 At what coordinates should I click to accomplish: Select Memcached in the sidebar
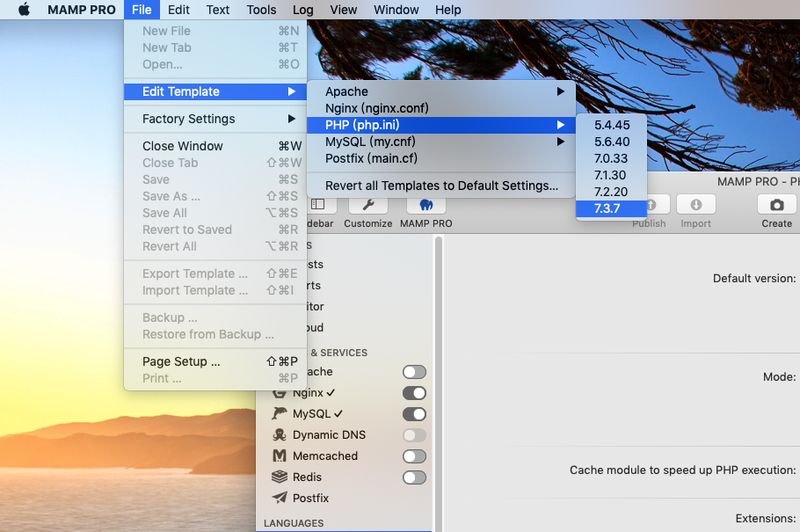(x=325, y=455)
